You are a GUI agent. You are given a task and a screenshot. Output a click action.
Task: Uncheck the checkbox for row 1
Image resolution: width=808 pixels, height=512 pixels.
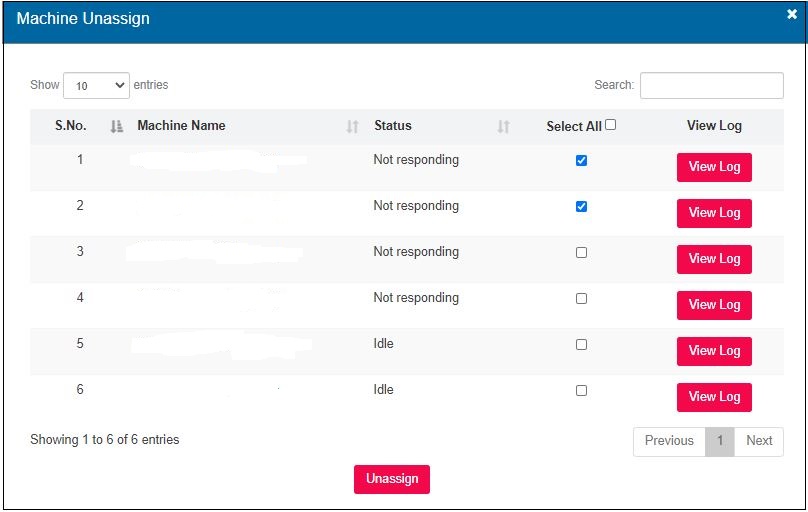[581, 160]
